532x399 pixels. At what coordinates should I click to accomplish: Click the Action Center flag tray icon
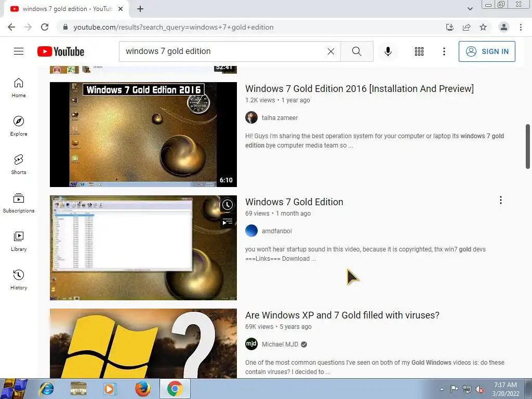454,389
